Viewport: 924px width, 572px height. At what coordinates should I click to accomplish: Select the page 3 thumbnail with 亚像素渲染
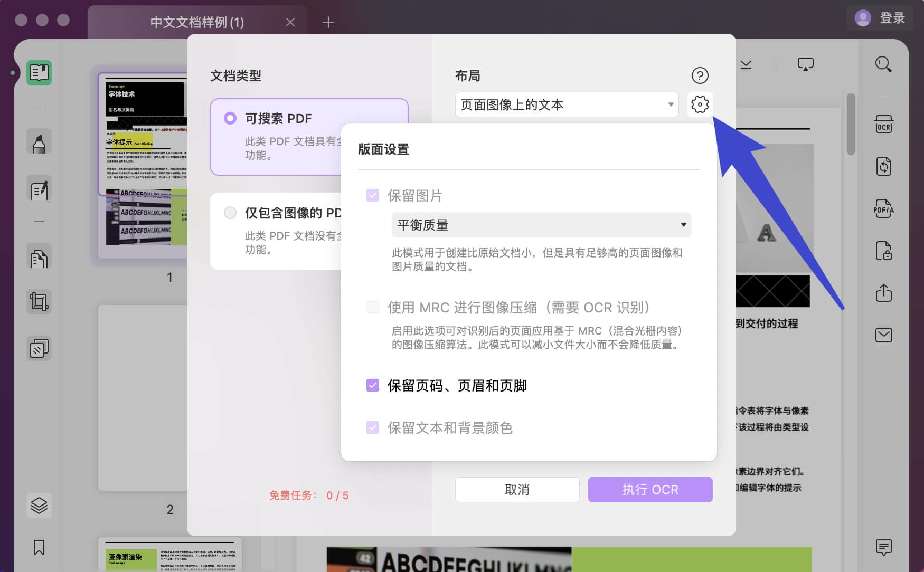[170, 554]
